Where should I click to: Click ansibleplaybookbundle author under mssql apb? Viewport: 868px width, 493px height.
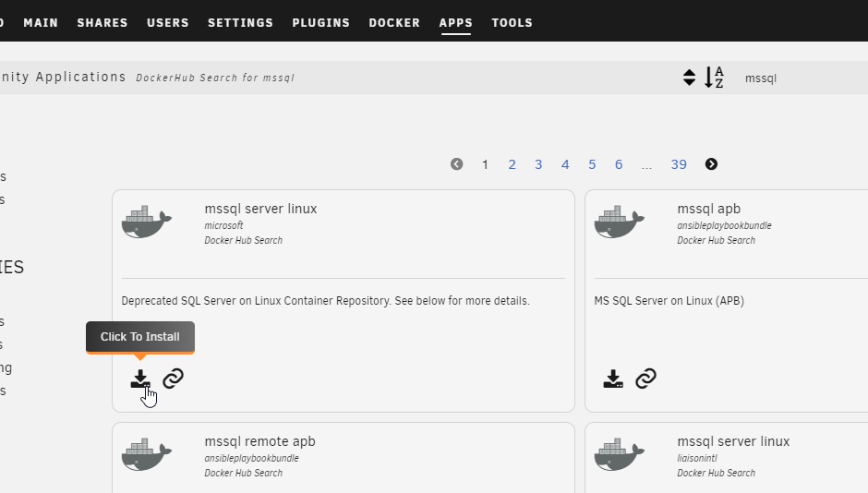click(724, 225)
